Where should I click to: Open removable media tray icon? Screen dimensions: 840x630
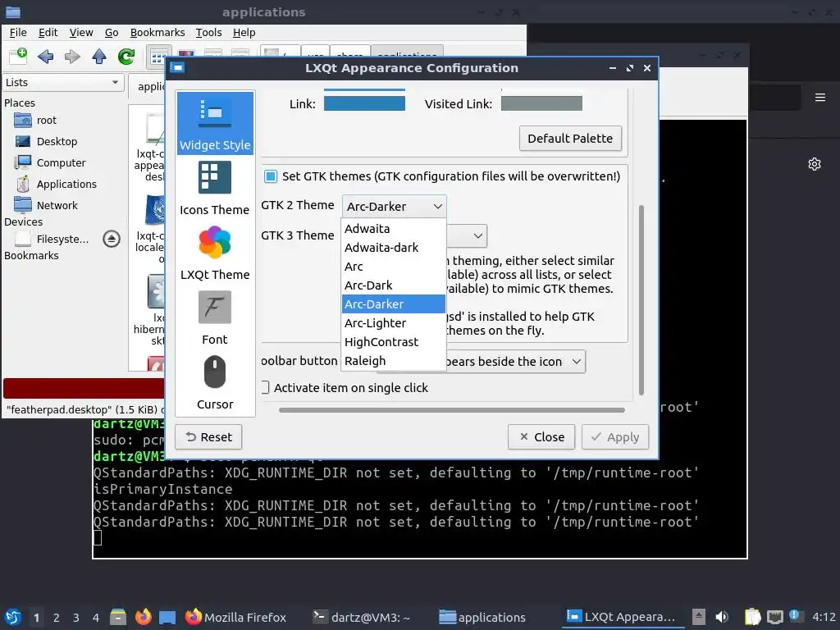pos(698,617)
